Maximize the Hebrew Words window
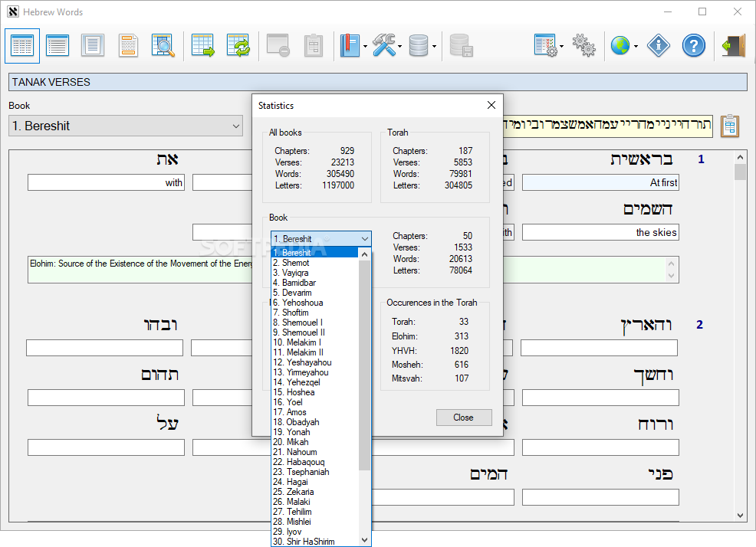The width and height of the screenshot is (756, 547). tap(702, 11)
